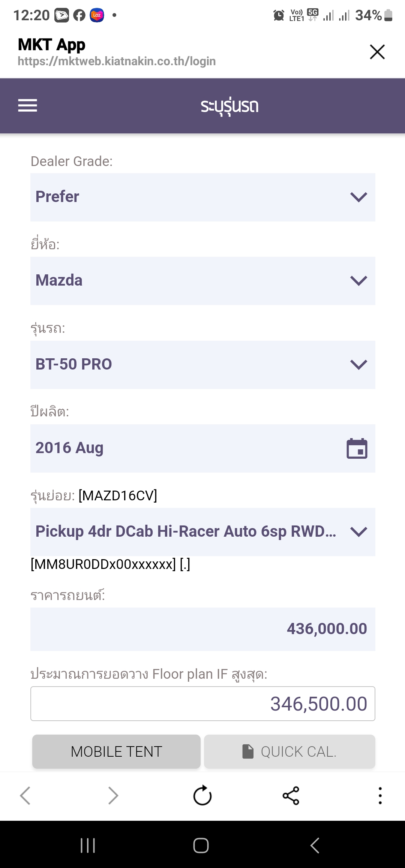This screenshot has width=405, height=868.
Task: Tap the mktweb.kiatnakin.co.th URL text
Action: coord(117,61)
